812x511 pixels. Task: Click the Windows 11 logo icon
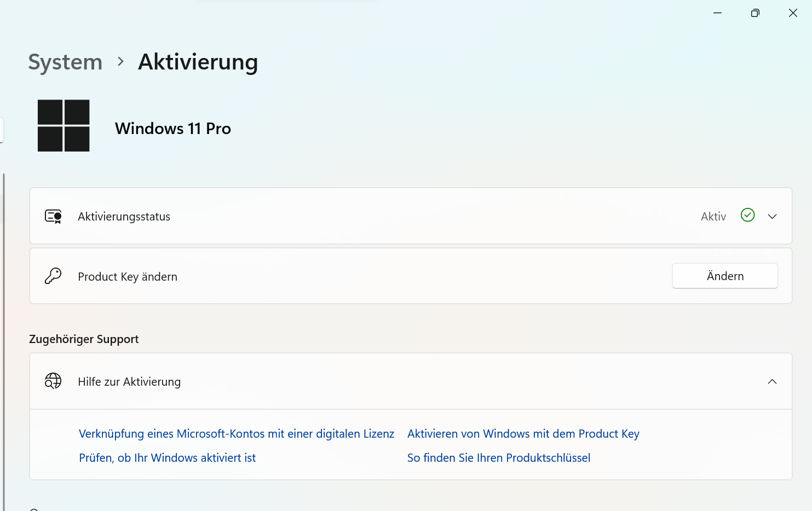coord(64,125)
